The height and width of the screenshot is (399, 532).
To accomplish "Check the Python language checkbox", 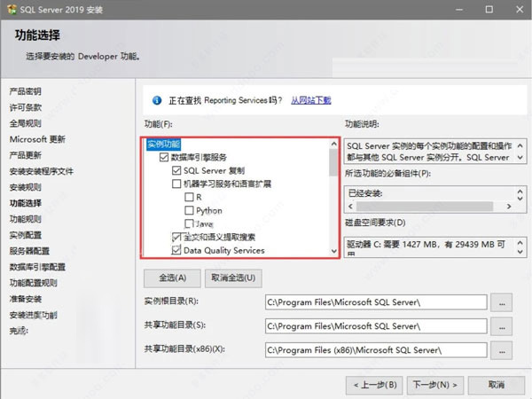I will [x=189, y=210].
